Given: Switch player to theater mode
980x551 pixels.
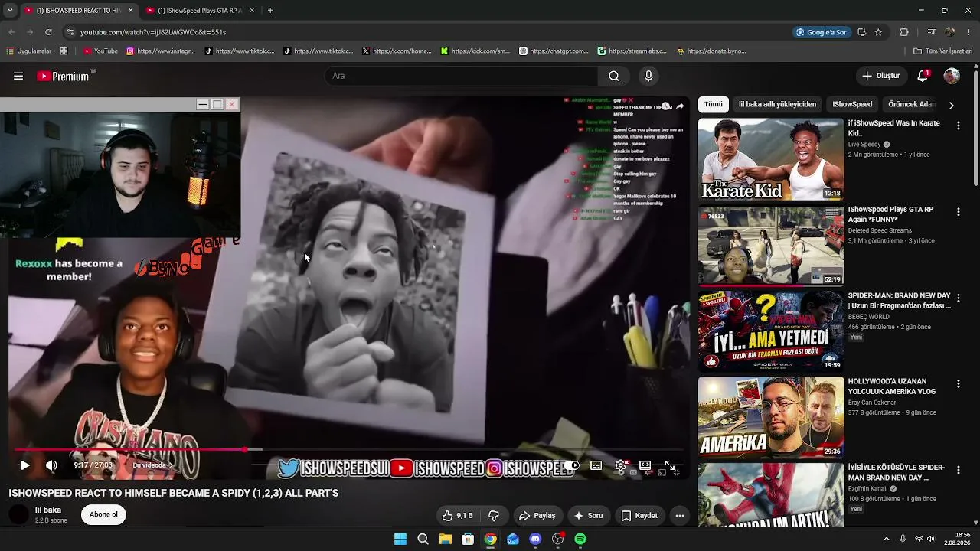Looking at the screenshot, I should pos(645,465).
